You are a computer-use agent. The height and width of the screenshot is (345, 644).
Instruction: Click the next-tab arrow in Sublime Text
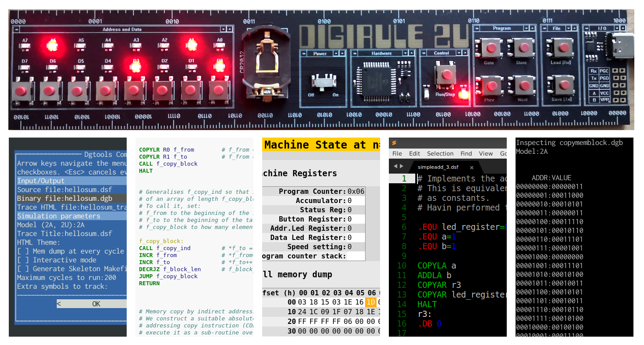[401, 166]
